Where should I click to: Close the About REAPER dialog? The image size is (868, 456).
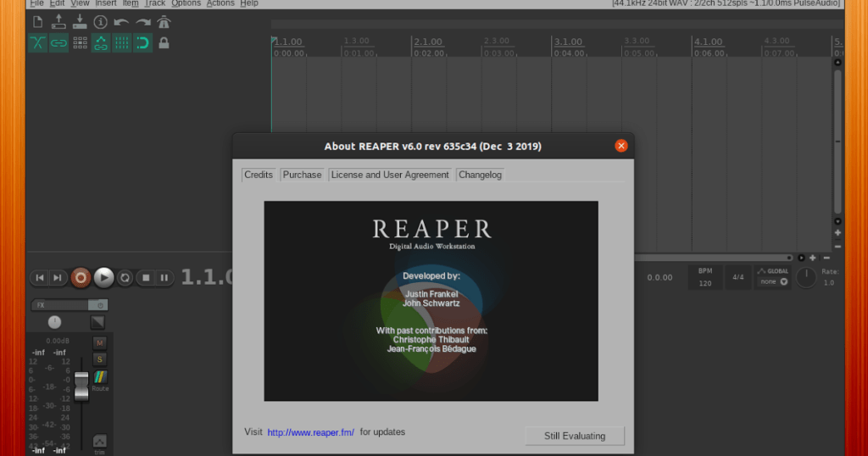coord(621,146)
